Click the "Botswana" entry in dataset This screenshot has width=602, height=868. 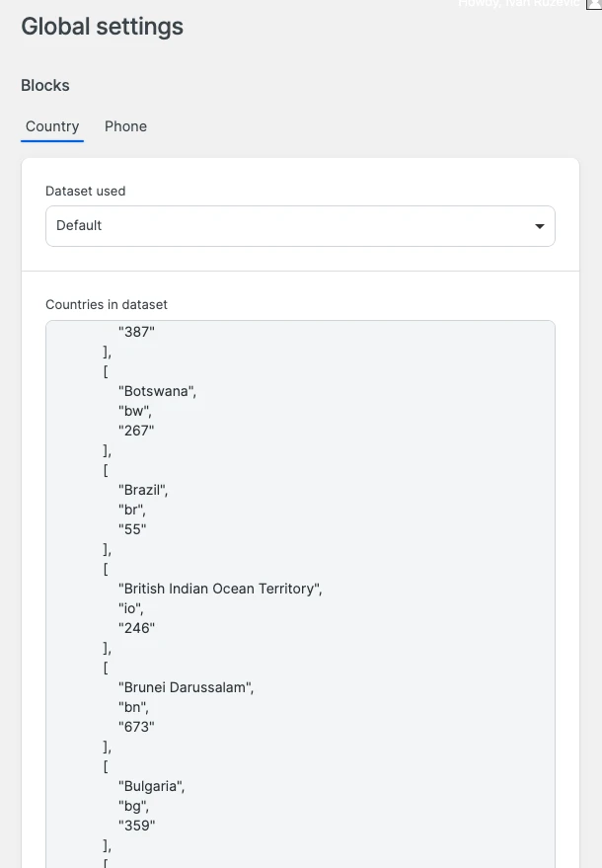157,391
